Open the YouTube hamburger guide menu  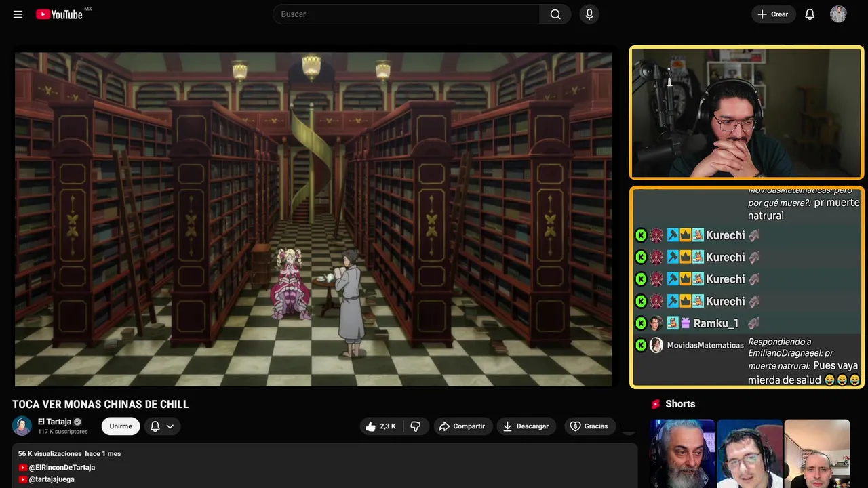(x=18, y=14)
